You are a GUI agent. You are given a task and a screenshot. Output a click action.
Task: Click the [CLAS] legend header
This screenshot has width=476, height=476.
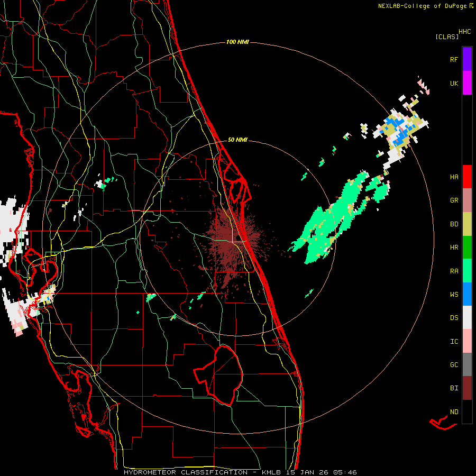447,36
